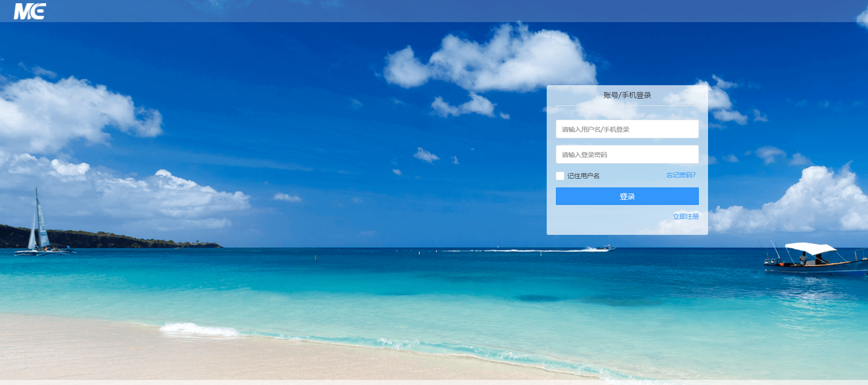
Task: Click the 记住用户名 label text
Action: point(583,176)
